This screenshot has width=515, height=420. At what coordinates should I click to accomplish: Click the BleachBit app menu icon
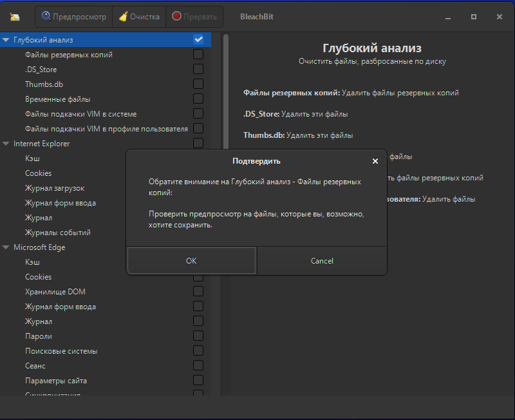(15, 17)
